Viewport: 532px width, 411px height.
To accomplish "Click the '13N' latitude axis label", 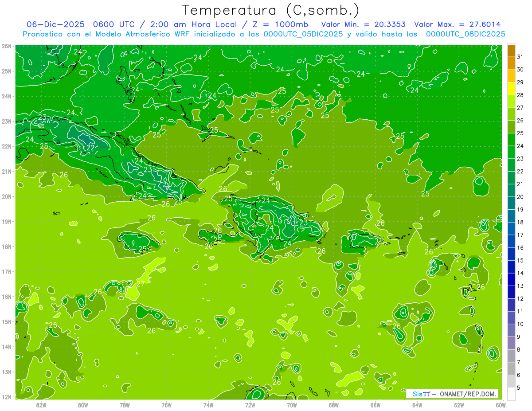I will click(x=7, y=372).
